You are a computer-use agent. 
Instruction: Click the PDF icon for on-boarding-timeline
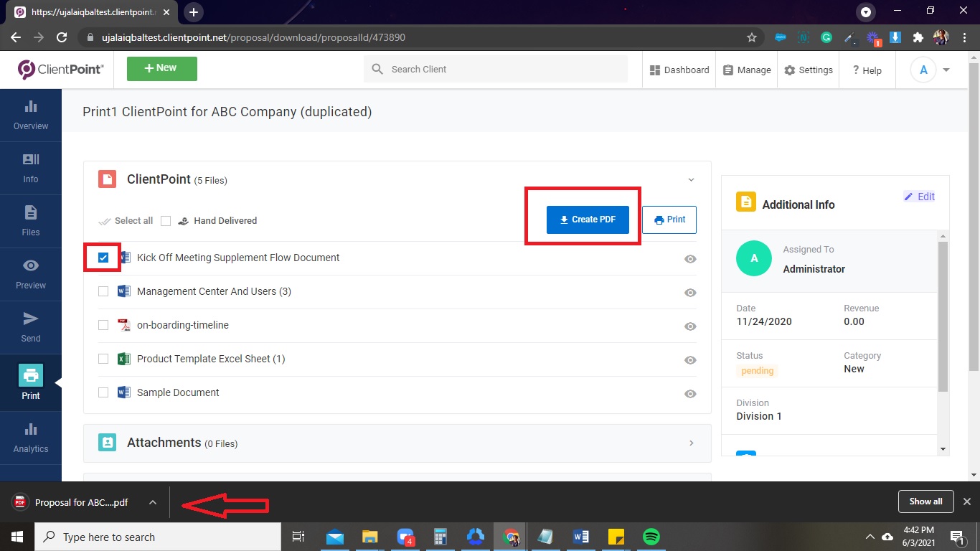[124, 325]
